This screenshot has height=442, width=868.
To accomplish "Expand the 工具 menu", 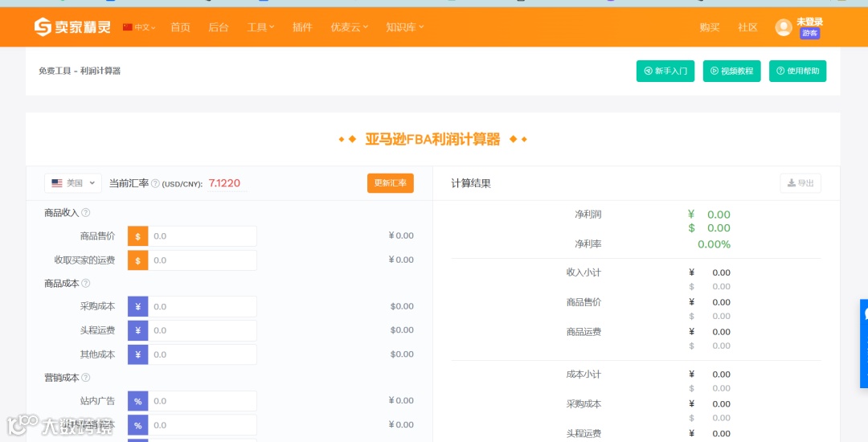I will 260,27.
